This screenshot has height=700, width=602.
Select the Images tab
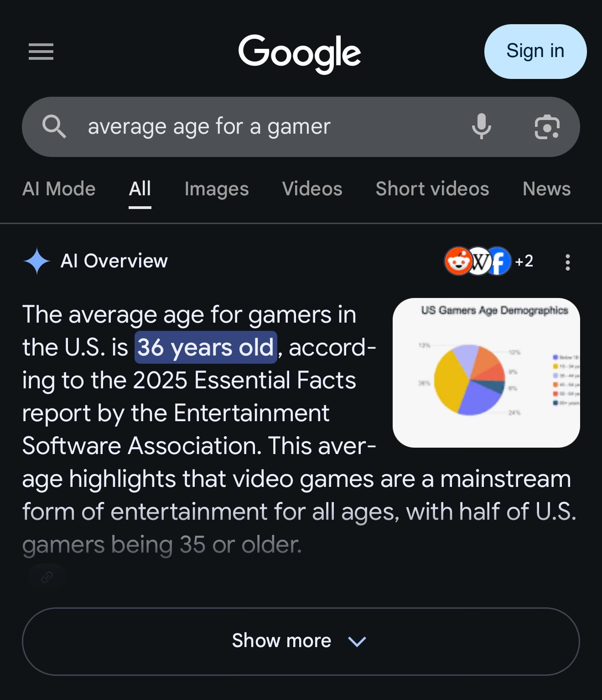[217, 188]
